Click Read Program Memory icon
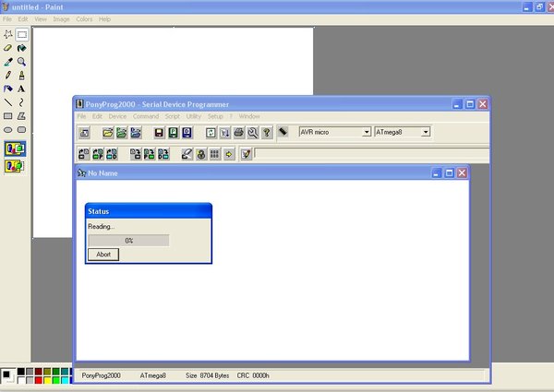 (98, 154)
